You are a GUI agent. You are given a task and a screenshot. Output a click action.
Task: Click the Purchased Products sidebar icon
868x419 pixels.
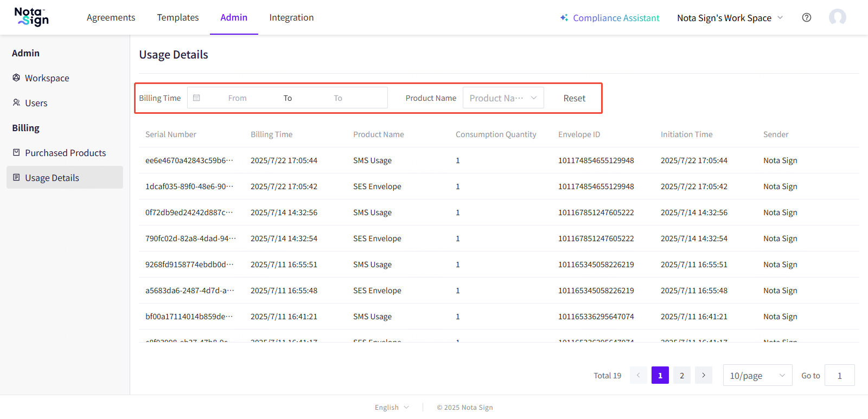[16, 153]
